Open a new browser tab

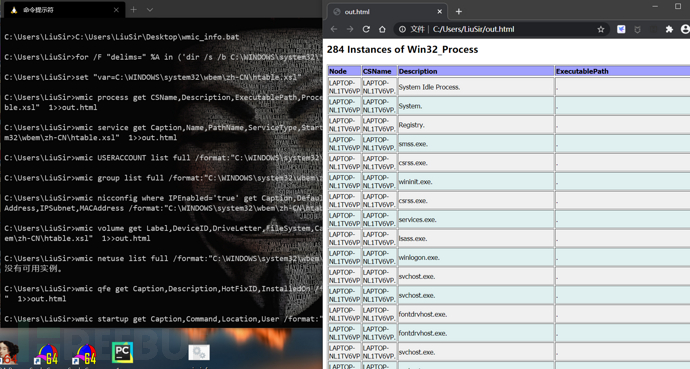click(459, 12)
